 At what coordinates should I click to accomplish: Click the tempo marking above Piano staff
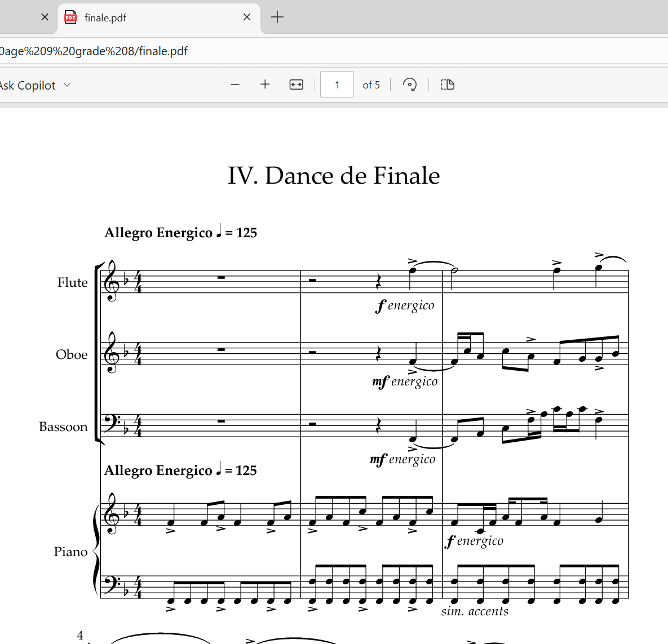180,470
